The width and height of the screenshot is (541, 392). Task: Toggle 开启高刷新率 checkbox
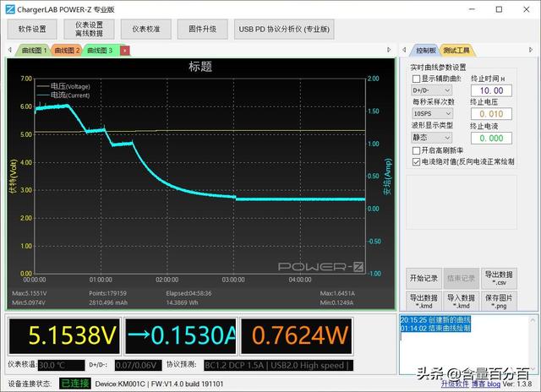(x=416, y=150)
